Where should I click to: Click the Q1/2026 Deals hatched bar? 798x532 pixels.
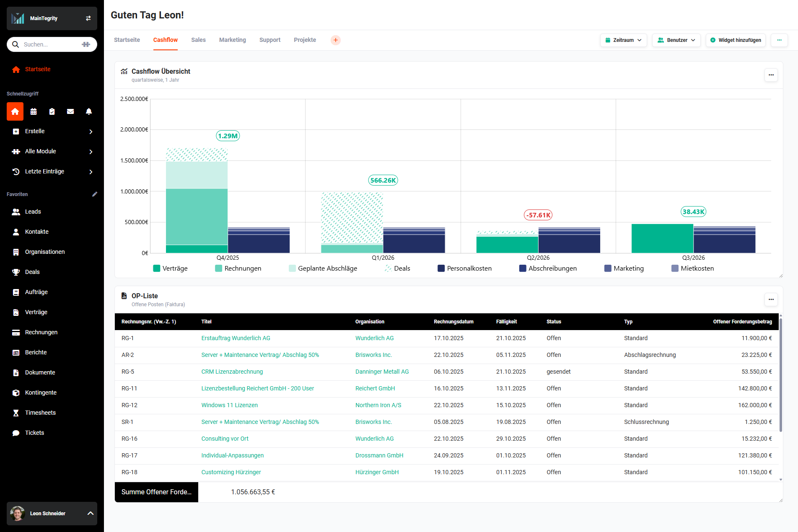pyautogui.click(x=352, y=218)
